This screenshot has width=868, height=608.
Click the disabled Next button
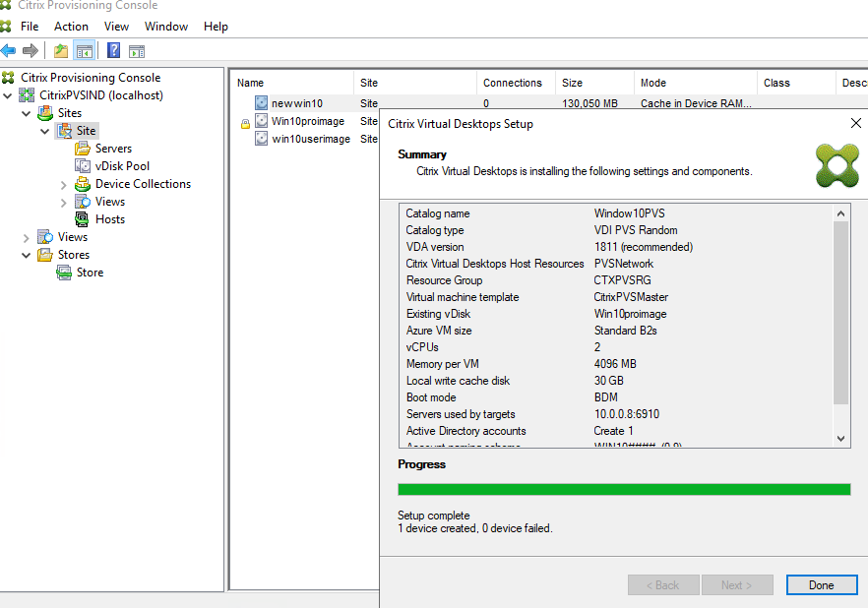(737, 585)
